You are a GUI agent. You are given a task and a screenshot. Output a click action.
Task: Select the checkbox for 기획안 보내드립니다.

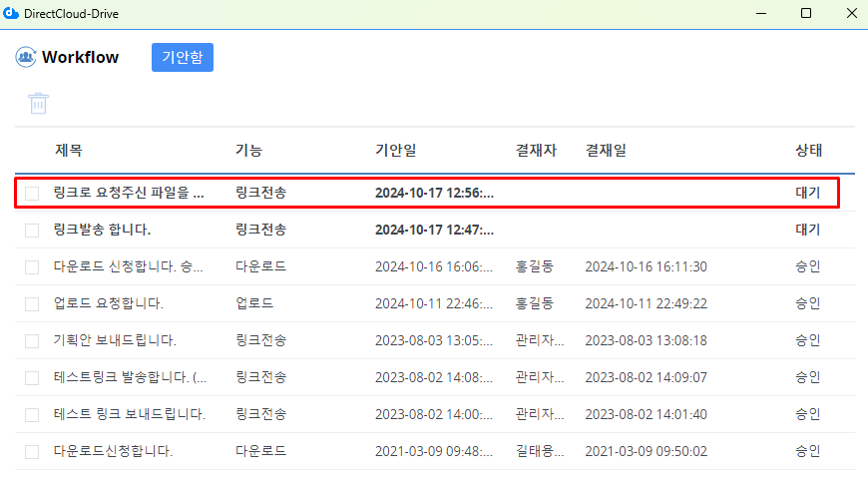pyautogui.click(x=32, y=340)
